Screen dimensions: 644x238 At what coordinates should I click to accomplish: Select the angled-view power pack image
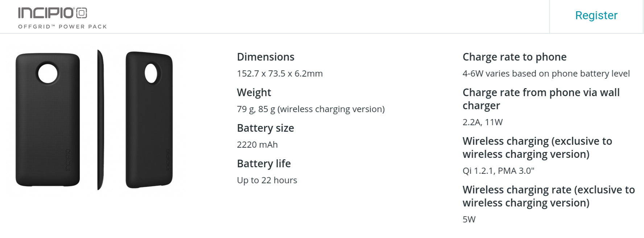[149, 120]
